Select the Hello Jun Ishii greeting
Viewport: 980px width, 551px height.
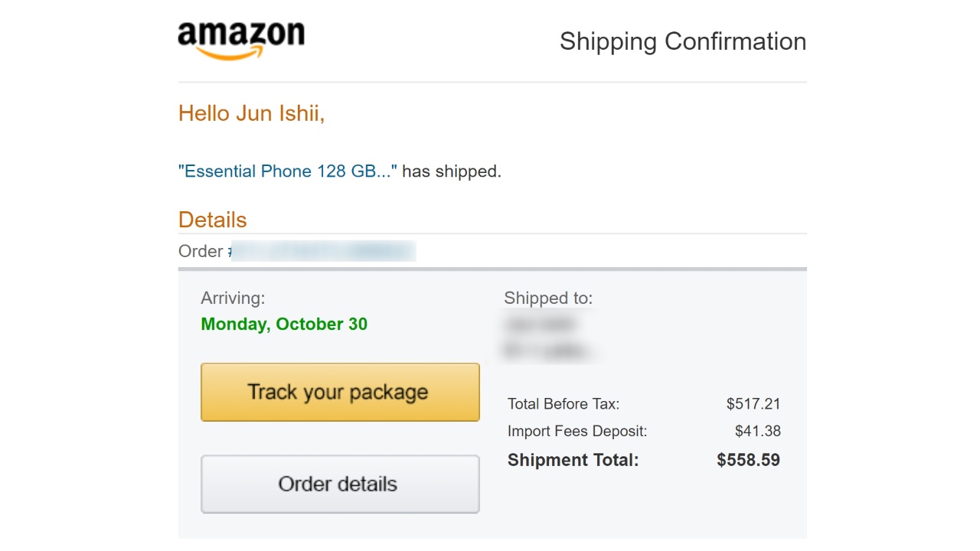point(251,114)
